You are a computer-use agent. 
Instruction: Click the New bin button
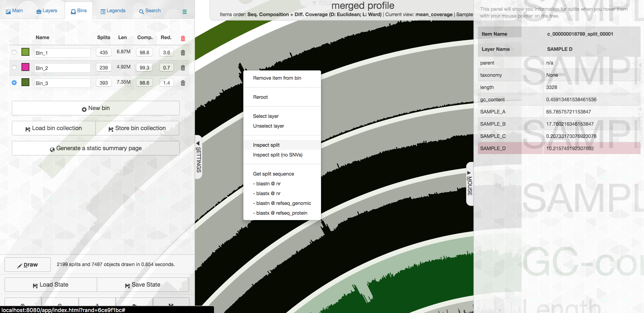coord(96,108)
